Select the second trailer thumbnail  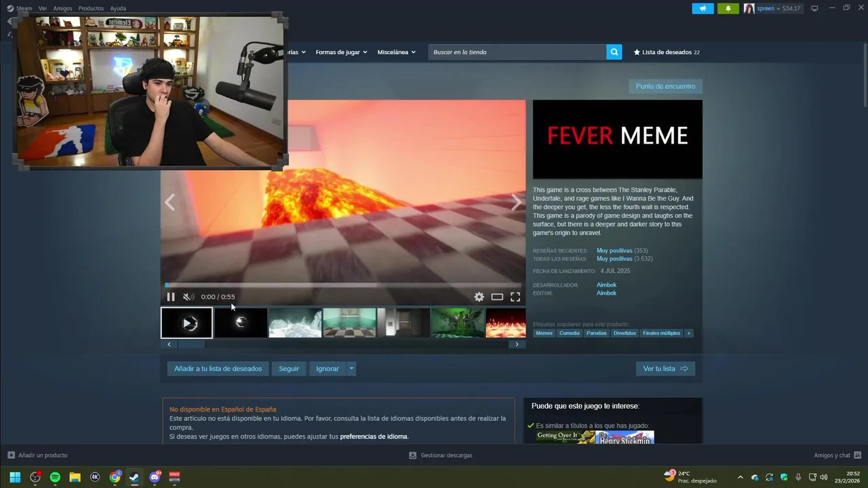[x=241, y=323]
